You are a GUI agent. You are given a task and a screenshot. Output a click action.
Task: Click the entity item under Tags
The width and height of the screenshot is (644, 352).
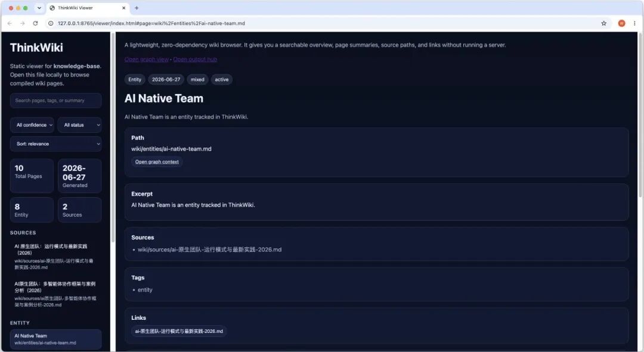pyautogui.click(x=145, y=289)
